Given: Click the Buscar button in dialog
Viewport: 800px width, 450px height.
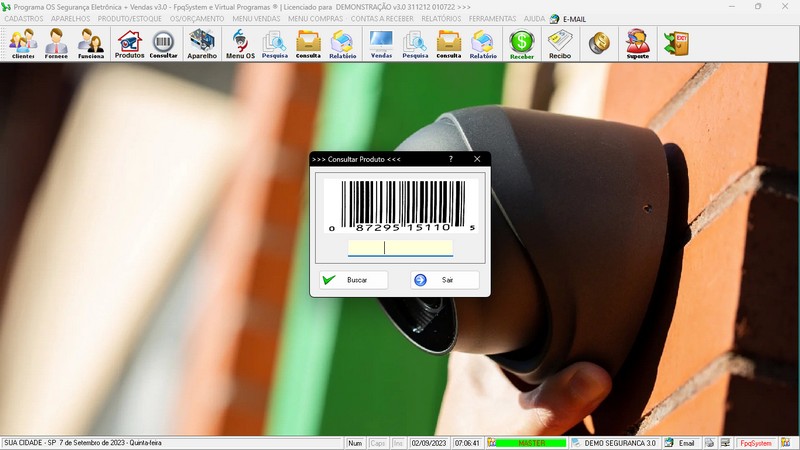Looking at the screenshot, I should (353, 280).
